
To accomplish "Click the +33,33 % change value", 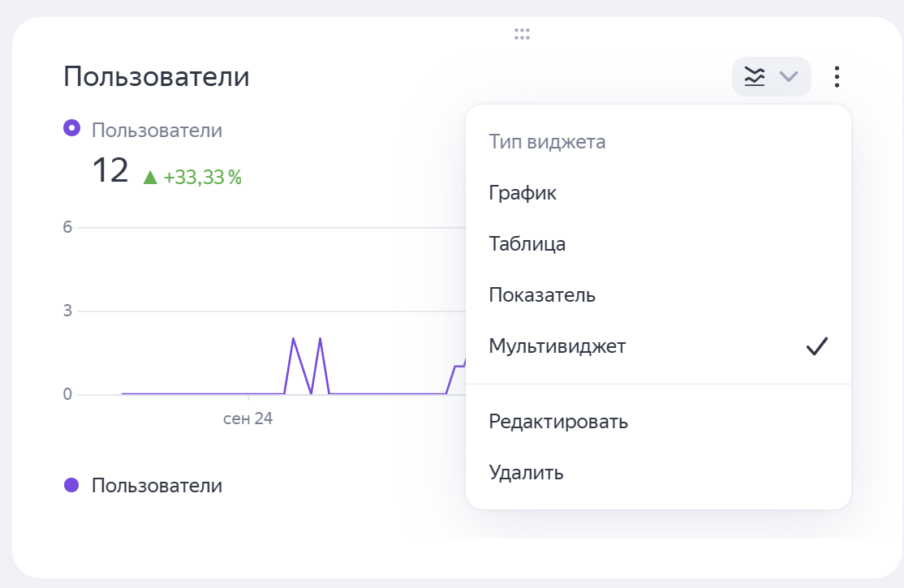I will coord(203,177).
